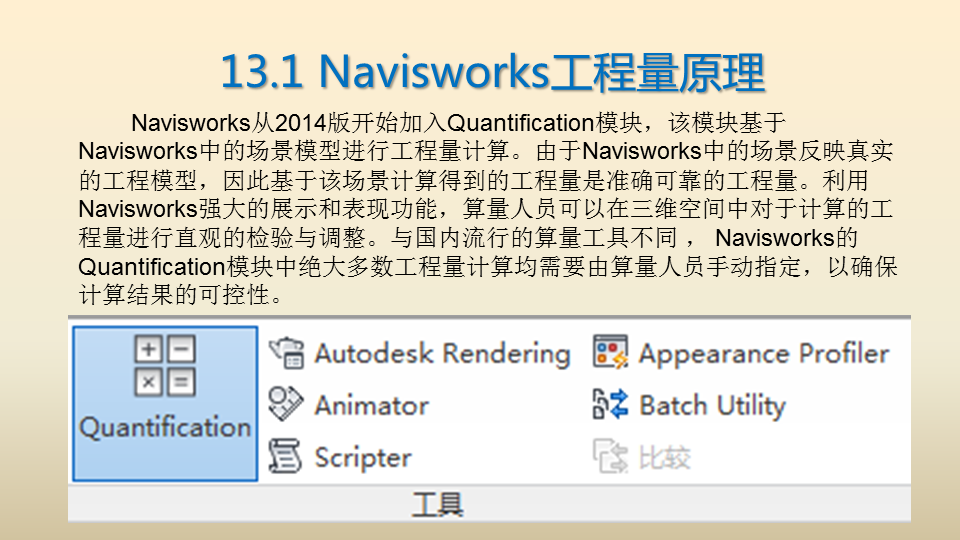The width and height of the screenshot is (960, 540).
Task: Click "Quantification" in the paragraph's first line
Action: pyautogui.click(x=520, y=124)
